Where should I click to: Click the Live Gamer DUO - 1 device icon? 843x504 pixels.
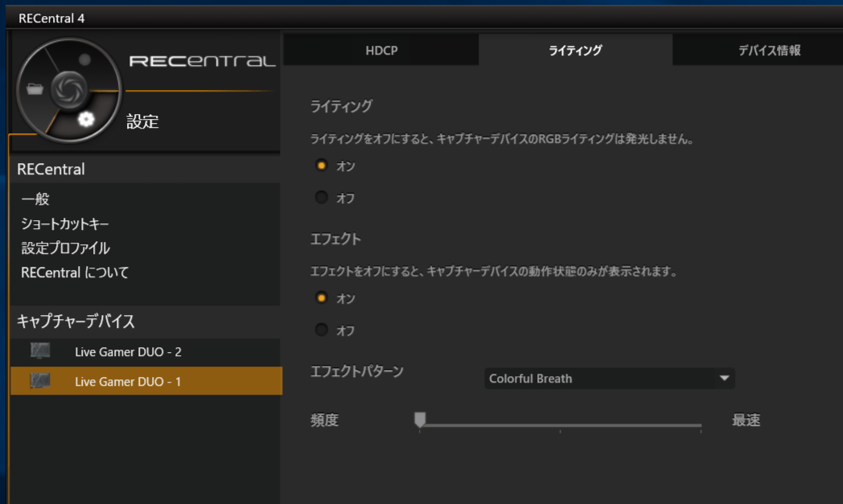click(x=40, y=380)
